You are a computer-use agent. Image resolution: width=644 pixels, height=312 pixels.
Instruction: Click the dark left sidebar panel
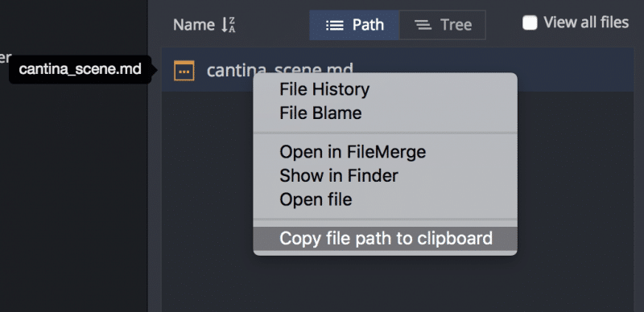coord(74,197)
